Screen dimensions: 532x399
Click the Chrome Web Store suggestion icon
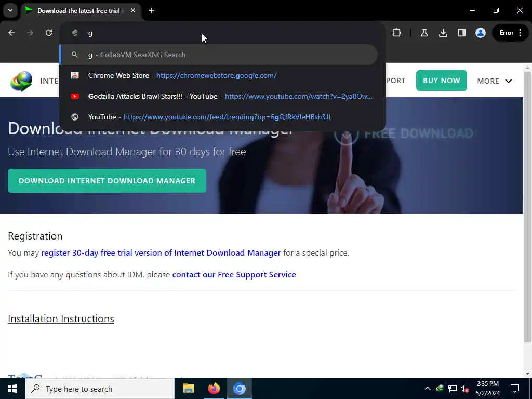(75, 75)
